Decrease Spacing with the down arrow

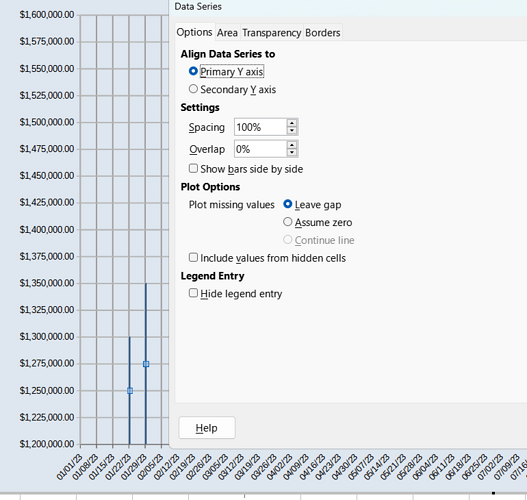click(292, 131)
